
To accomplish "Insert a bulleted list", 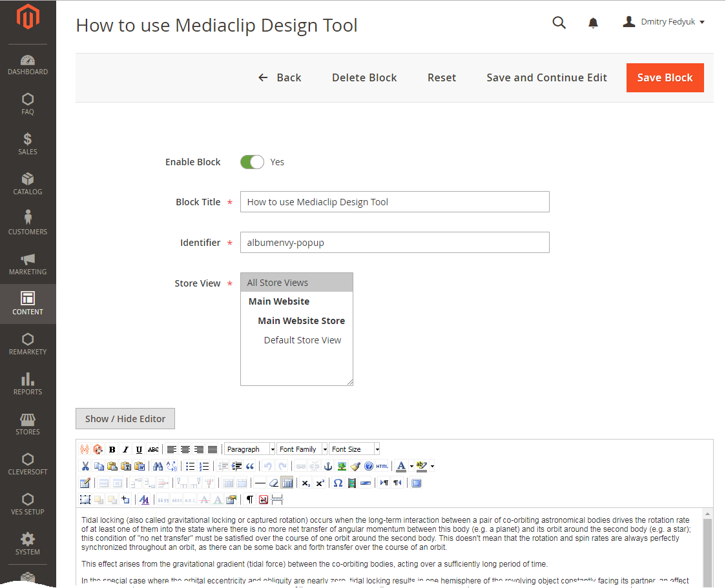I will pyautogui.click(x=190, y=466).
